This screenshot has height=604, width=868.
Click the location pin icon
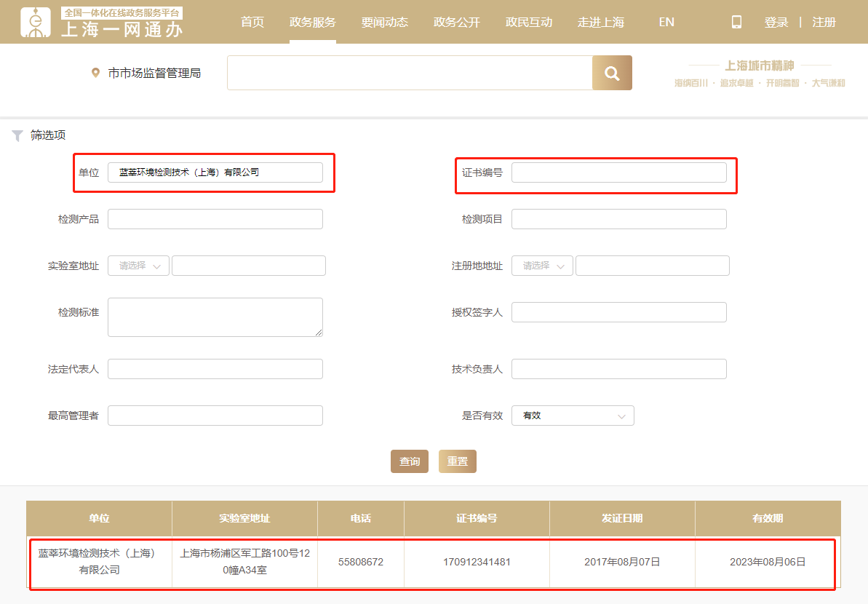[95, 73]
